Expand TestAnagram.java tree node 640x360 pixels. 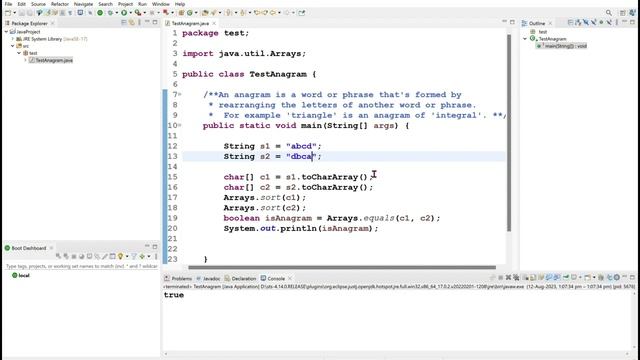tap(25, 60)
